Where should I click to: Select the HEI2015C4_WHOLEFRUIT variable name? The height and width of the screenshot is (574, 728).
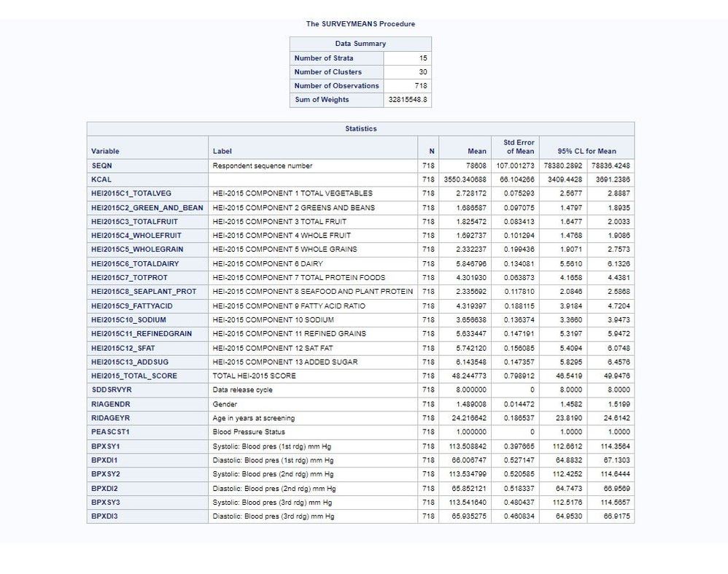(x=136, y=236)
